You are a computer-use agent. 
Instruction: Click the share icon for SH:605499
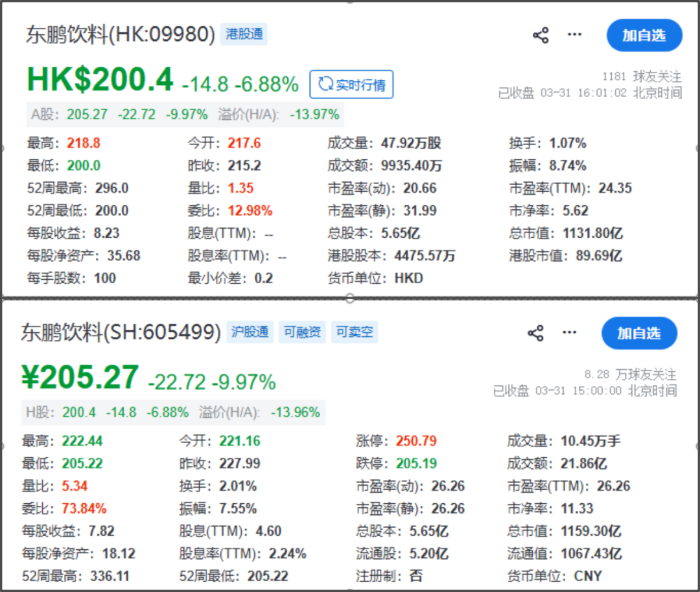[x=535, y=333]
